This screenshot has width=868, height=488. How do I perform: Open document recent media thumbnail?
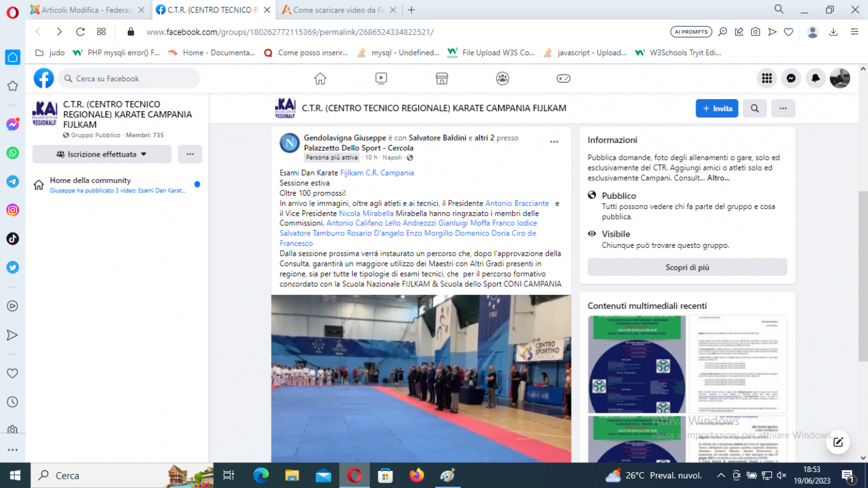click(x=738, y=364)
